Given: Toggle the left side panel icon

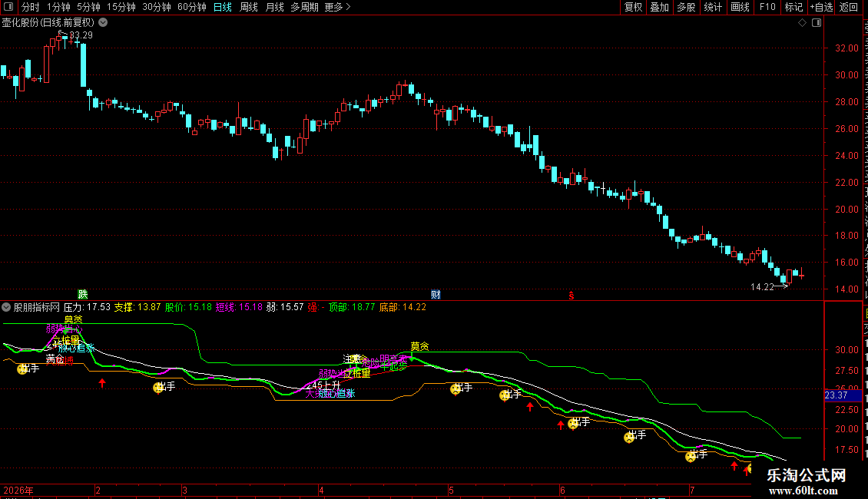Looking at the screenshot, I should (x=8, y=7).
